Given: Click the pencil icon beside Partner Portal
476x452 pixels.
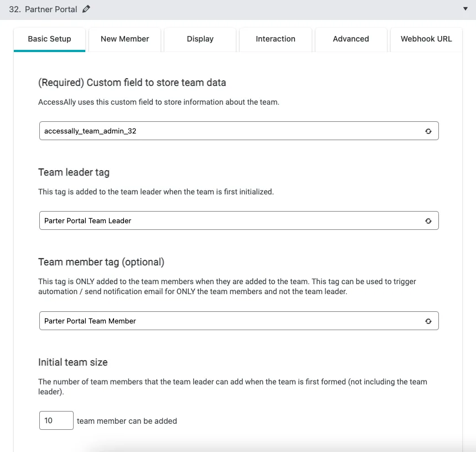Looking at the screenshot, I should (x=86, y=9).
